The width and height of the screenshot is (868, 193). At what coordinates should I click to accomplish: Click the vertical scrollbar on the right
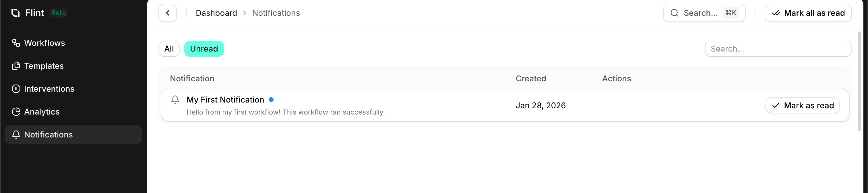859,81
